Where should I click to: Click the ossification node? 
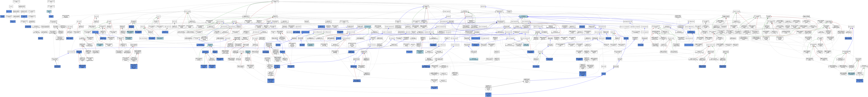coord(448,16)
